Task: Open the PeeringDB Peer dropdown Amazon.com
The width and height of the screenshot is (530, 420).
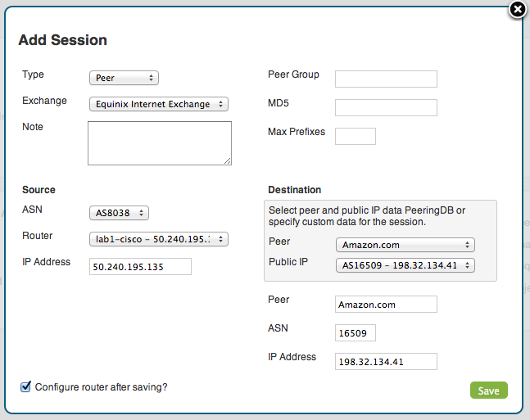Action: (x=405, y=245)
